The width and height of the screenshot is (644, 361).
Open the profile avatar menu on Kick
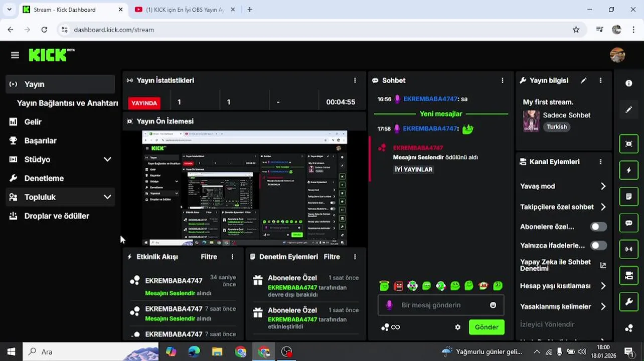tap(617, 55)
